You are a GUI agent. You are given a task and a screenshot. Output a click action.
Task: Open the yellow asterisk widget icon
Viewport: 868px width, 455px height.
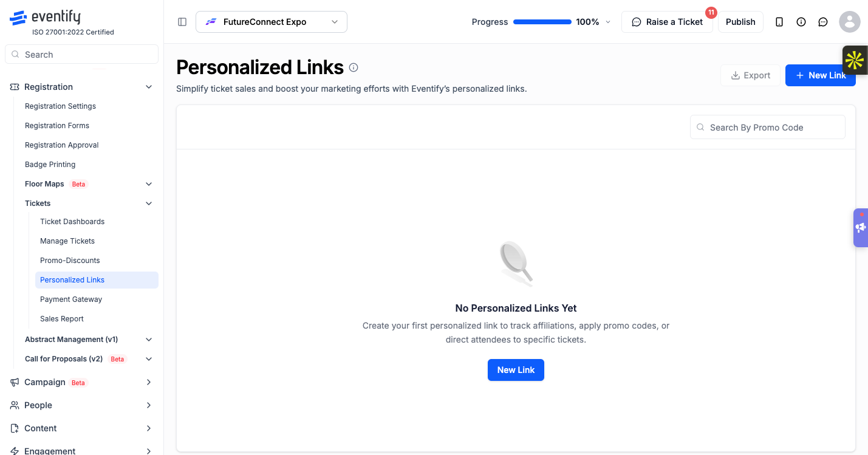855,60
